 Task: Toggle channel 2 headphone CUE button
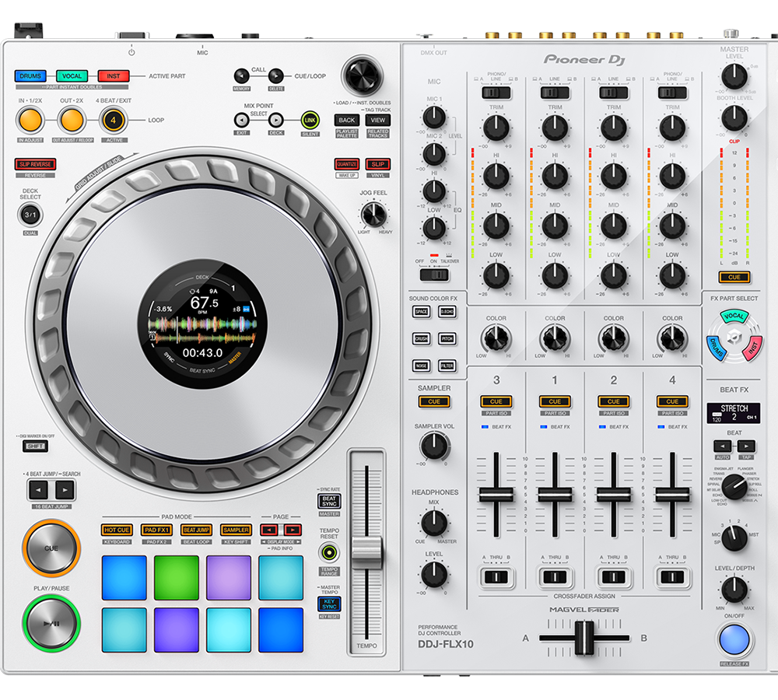pyautogui.click(x=614, y=401)
